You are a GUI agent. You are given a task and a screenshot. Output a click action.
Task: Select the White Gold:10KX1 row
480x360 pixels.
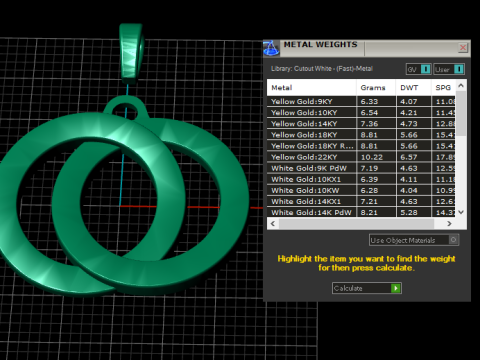tap(361, 179)
